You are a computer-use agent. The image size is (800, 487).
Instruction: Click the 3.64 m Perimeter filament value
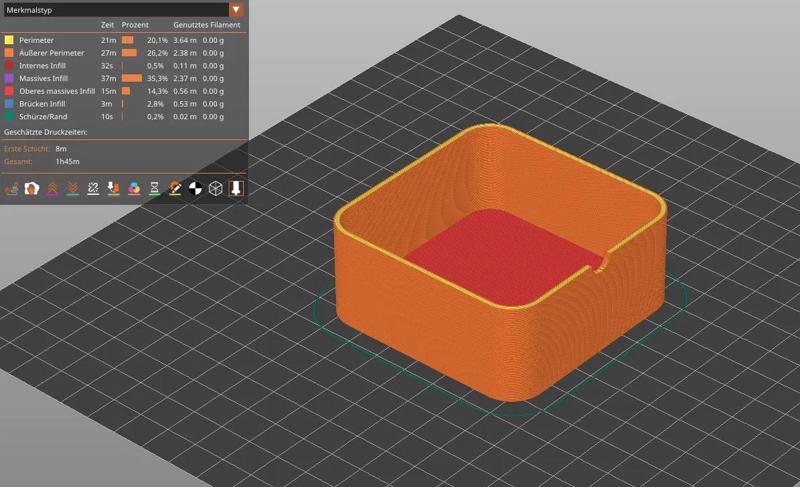tap(184, 40)
